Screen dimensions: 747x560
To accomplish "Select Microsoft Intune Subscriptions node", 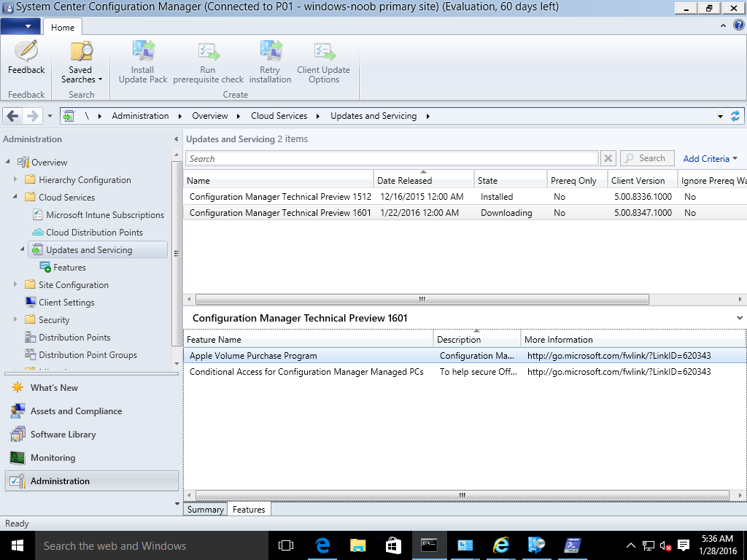I will click(x=105, y=215).
